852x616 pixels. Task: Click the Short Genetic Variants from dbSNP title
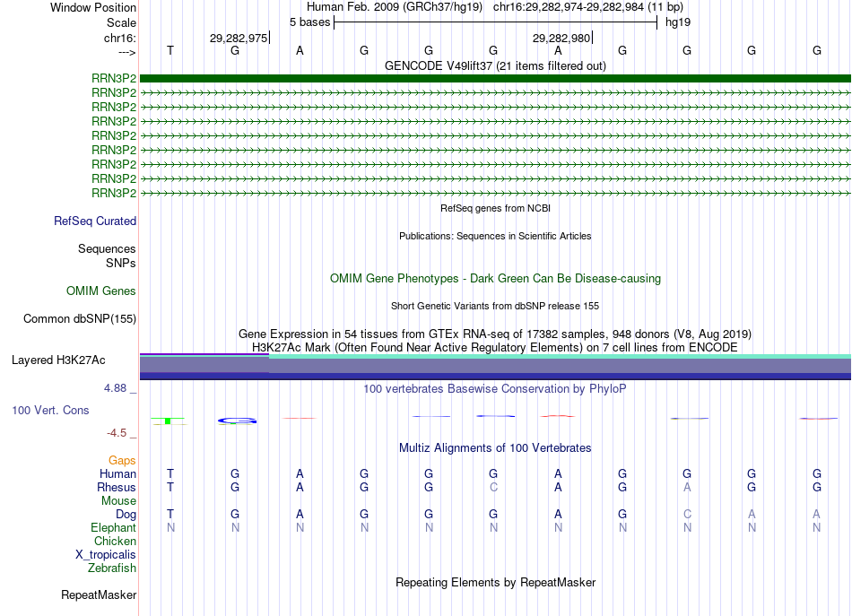[x=495, y=306]
